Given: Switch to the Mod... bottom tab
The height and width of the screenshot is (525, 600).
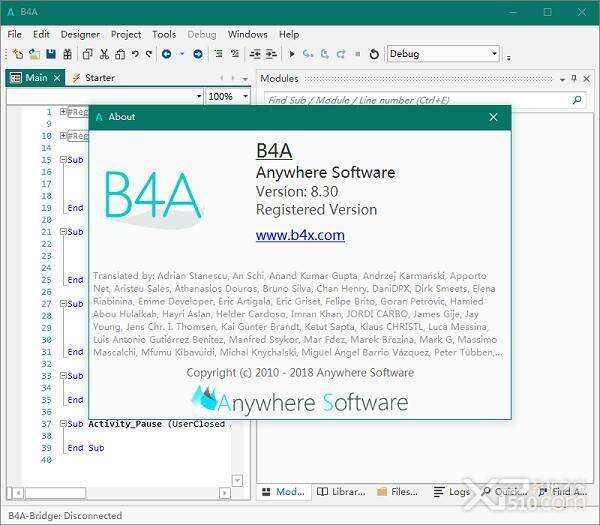Looking at the screenshot, I should pos(284,492).
